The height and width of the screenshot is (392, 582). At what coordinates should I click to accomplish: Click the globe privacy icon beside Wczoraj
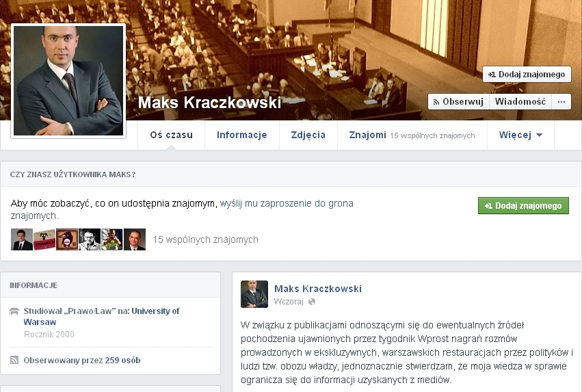pyautogui.click(x=312, y=302)
